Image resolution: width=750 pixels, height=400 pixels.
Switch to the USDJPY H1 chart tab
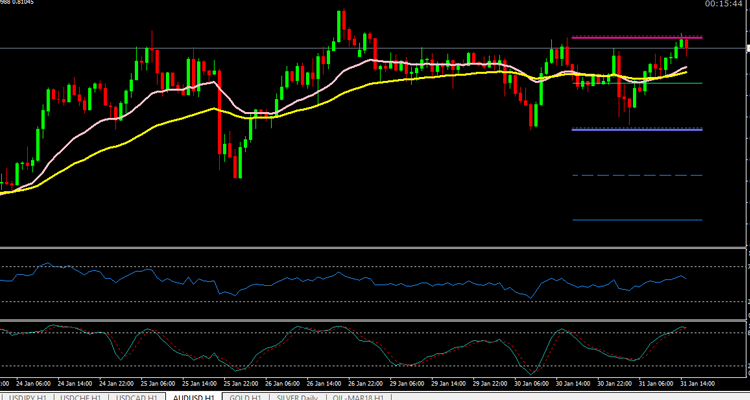tap(27, 396)
